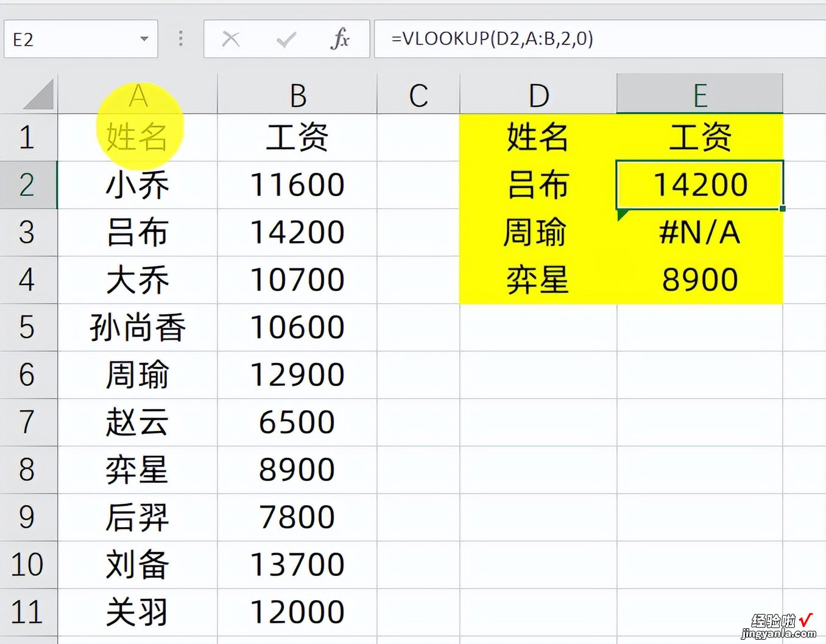Select row 7 header
The height and width of the screenshot is (644, 826).
click(x=28, y=422)
